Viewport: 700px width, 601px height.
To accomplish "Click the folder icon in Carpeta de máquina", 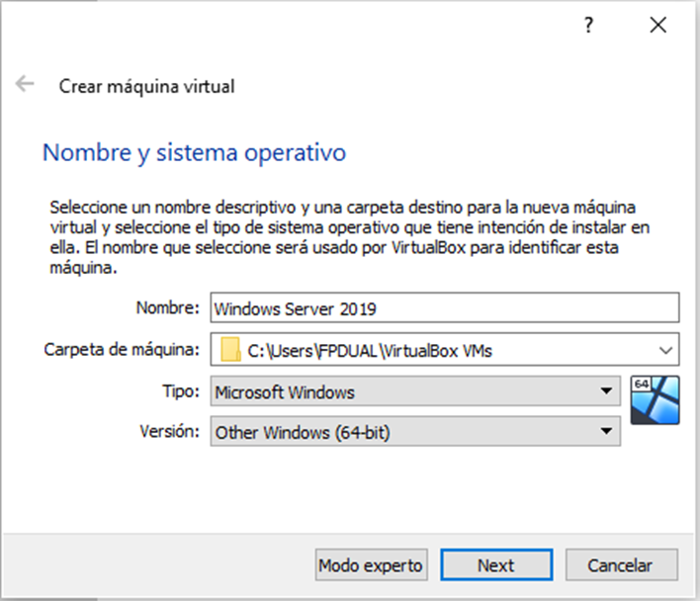I will (230, 349).
